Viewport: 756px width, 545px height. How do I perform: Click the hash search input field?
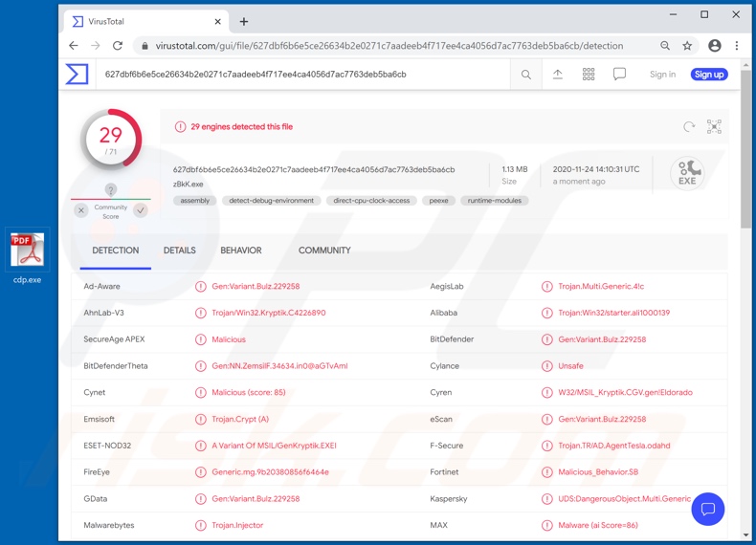point(302,75)
